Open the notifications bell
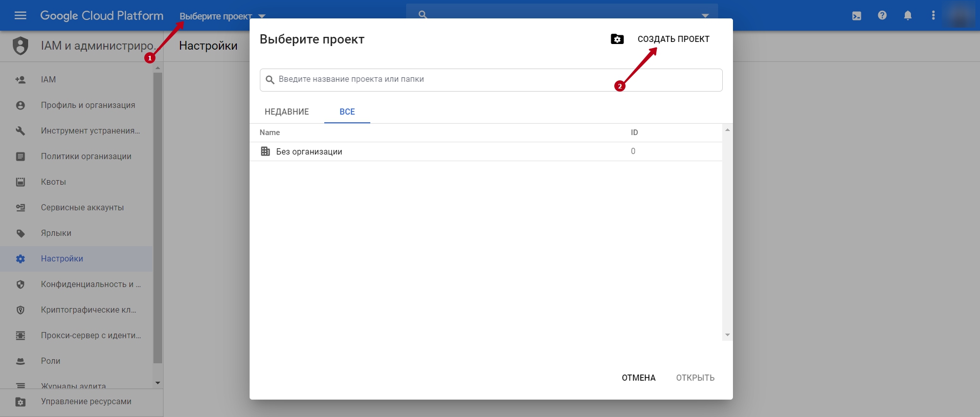The height and width of the screenshot is (417, 980). click(908, 15)
